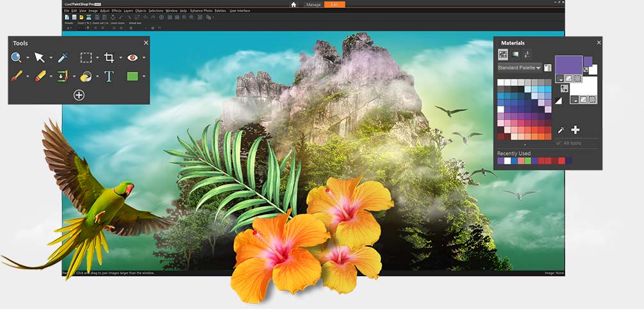
Task: Open the User Interface menu
Action: tap(240, 11)
